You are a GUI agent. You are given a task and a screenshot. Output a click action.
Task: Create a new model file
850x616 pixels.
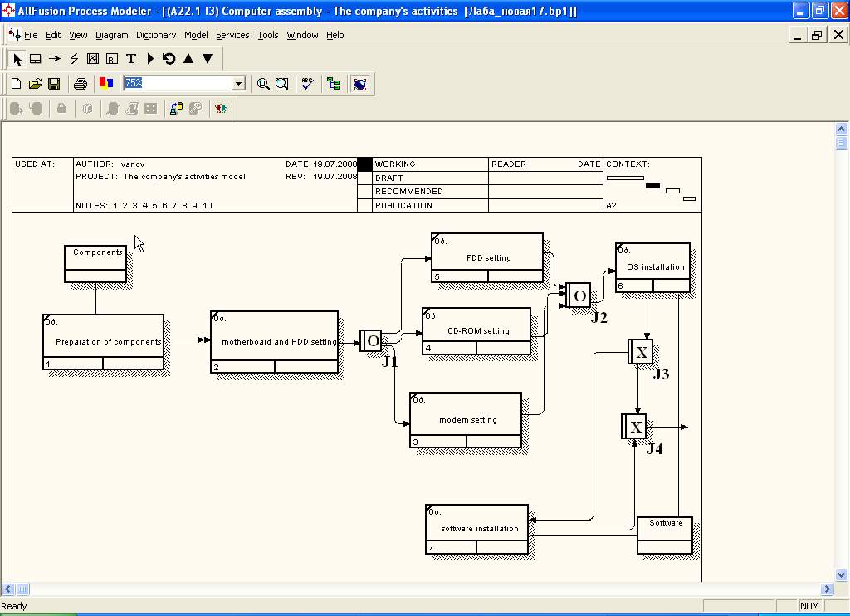pos(17,84)
